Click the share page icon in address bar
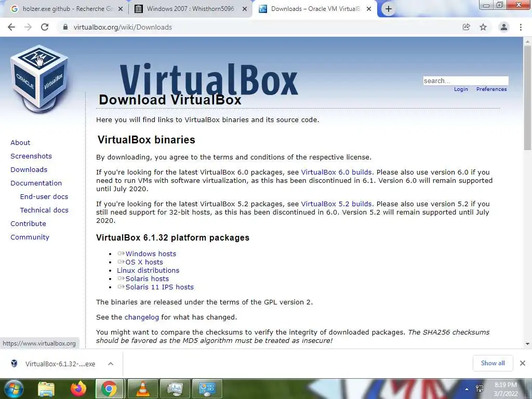532x399 pixels. 466,27
